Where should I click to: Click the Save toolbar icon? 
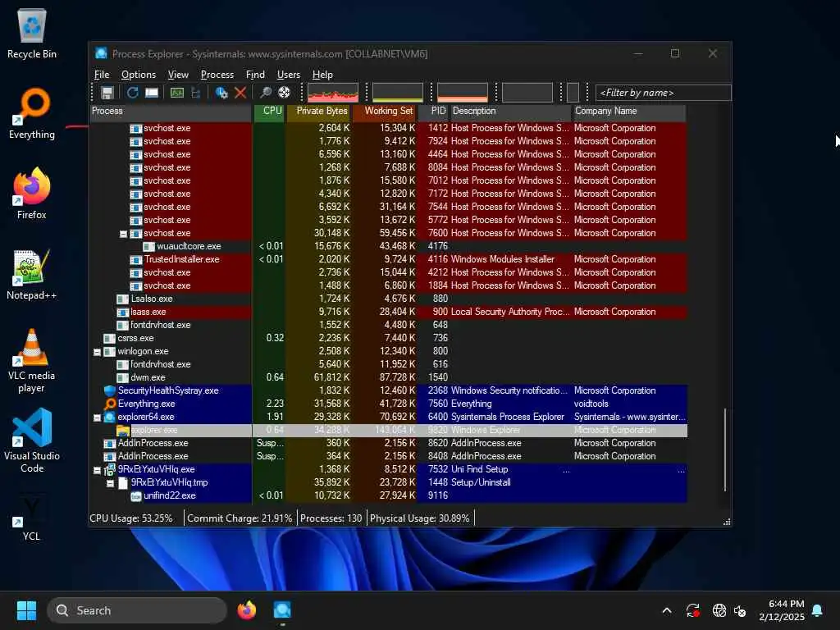107,93
